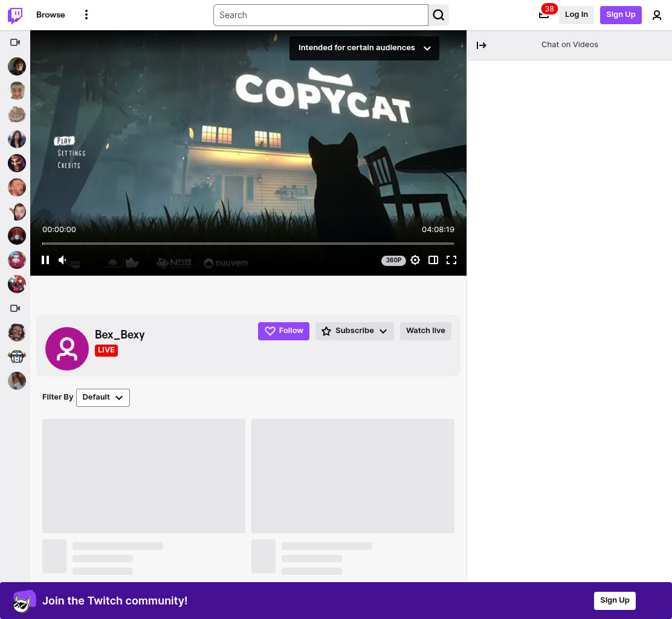Click the Log In button
Viewport: 672px width, 619px height.
point(577,15)
